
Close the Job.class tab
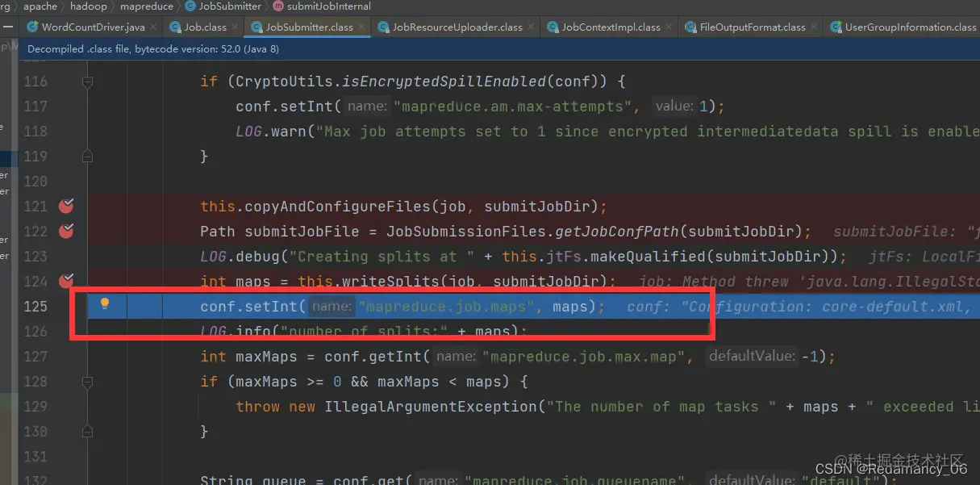(x=236, y=27)
